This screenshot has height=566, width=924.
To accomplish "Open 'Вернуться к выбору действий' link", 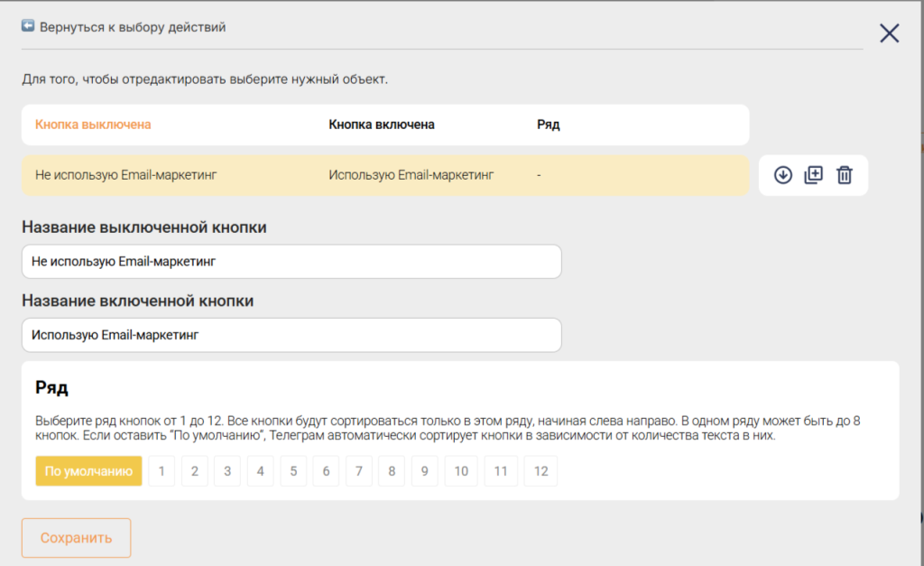I will (133, 27).
